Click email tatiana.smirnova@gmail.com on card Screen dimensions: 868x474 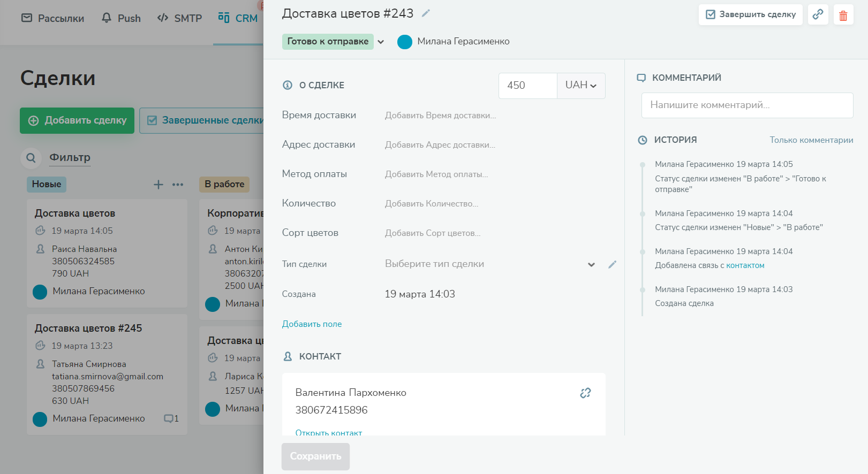pyautogui.click(x=108, y=377)
